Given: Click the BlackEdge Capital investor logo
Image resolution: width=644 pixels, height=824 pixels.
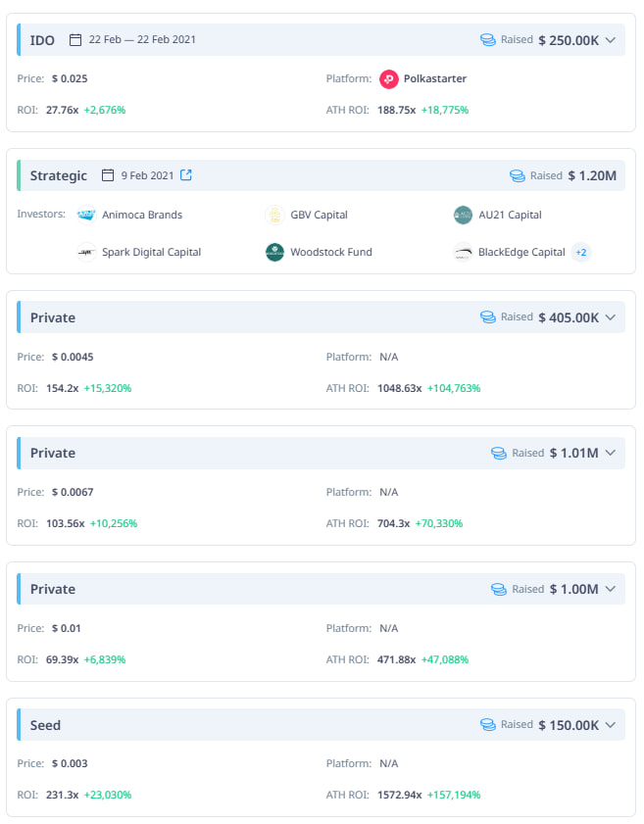Looking at the screenshot, I should click(463, 252).
